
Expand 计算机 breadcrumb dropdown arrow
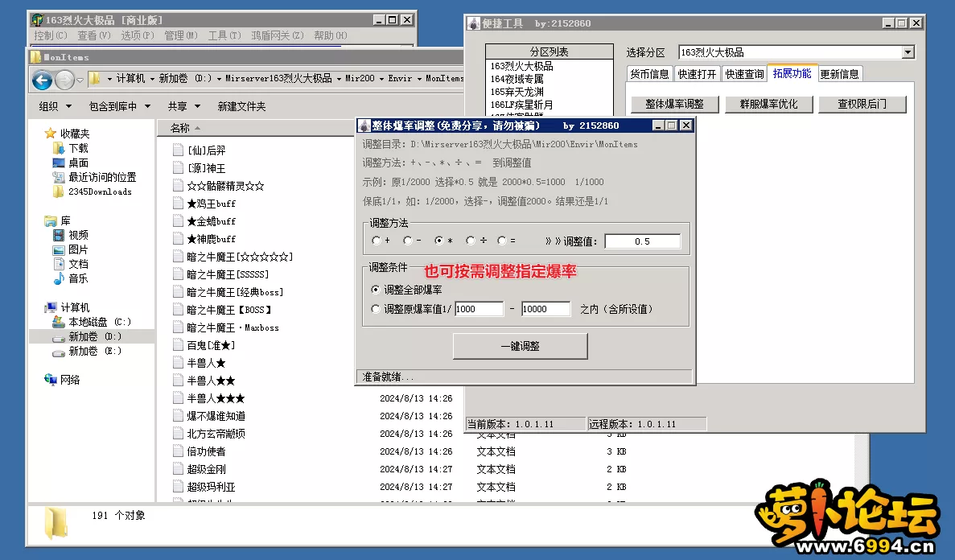pyautogui.click(x=152, y=79)
